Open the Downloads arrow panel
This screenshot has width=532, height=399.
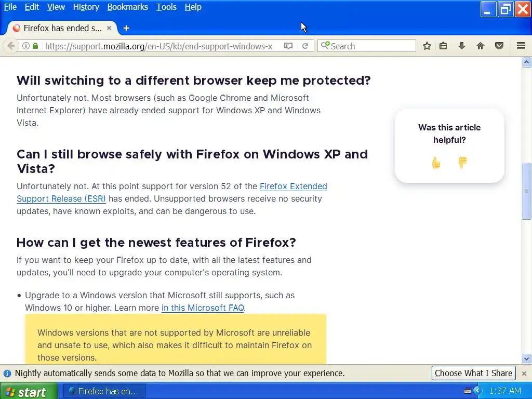click(x=462, y=46)
